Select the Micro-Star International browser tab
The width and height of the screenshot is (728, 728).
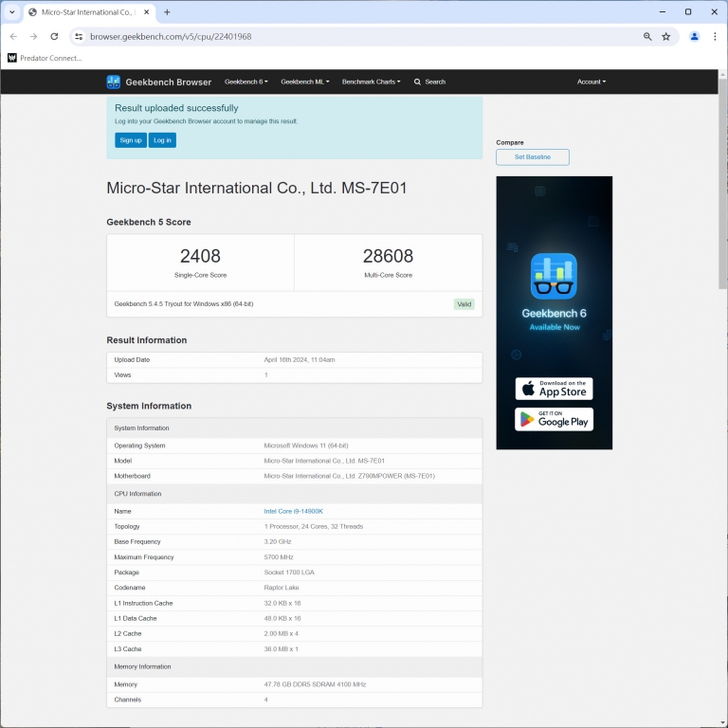88,12
